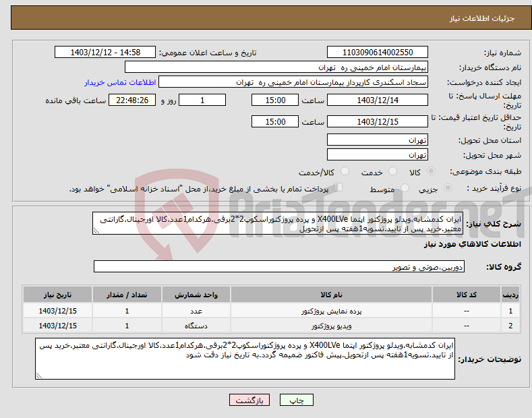Click the کد کالا column header
Image resolution: width=532 pixels, height=418 pixels.
(x=467, y=295)
